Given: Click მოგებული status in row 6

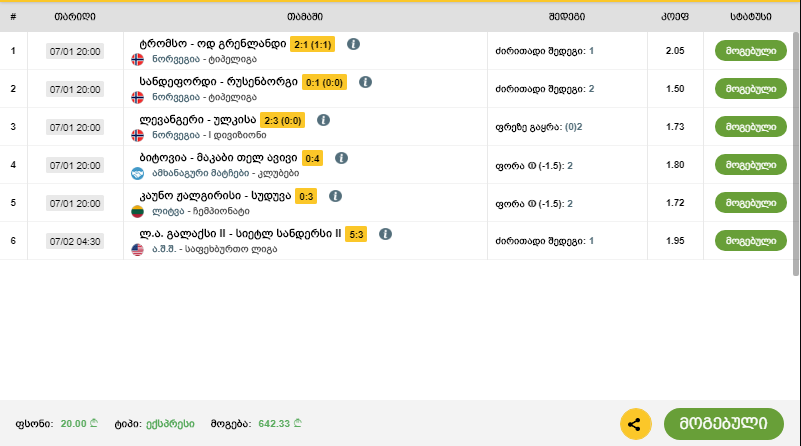Looking at the screenshot, I should [750, 241].
